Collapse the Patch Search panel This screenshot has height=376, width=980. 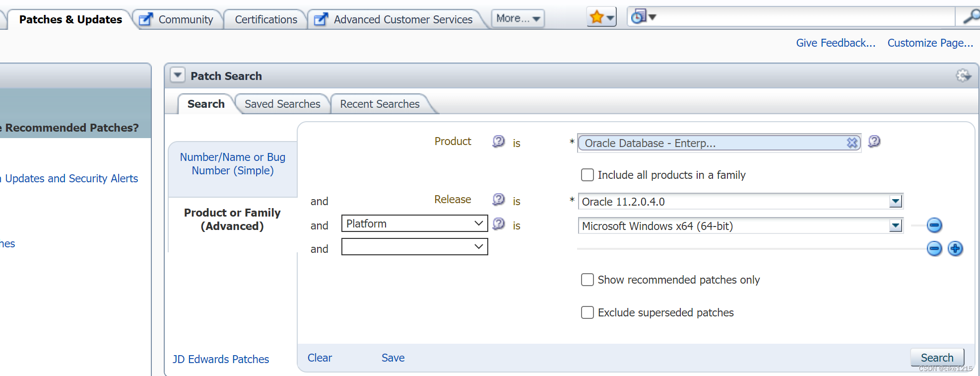(x=178, y=75)
